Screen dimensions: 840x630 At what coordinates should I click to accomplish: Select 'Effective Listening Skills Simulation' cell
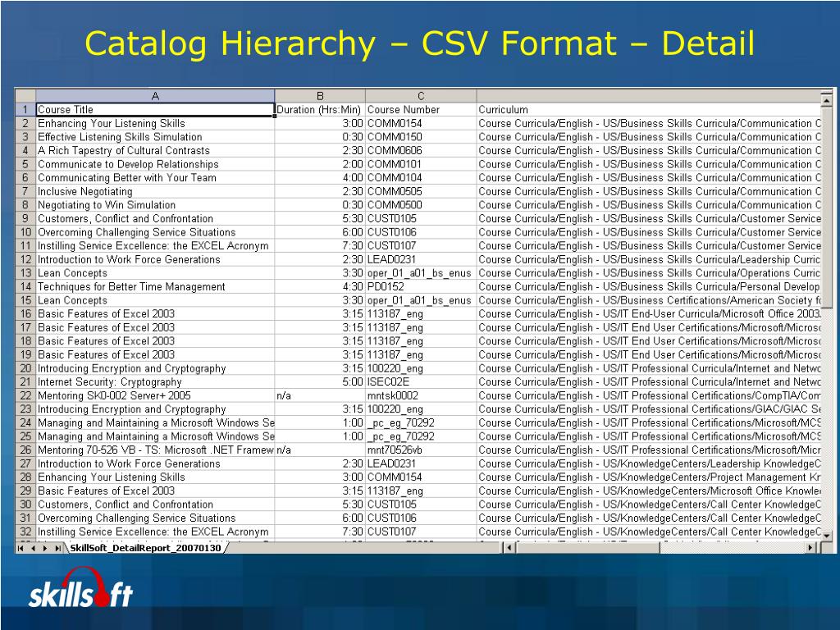click(x=155, y=137)
